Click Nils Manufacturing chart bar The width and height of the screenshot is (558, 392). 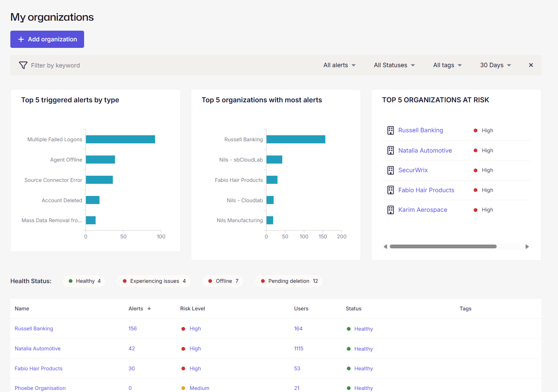(x=270, y=220)
